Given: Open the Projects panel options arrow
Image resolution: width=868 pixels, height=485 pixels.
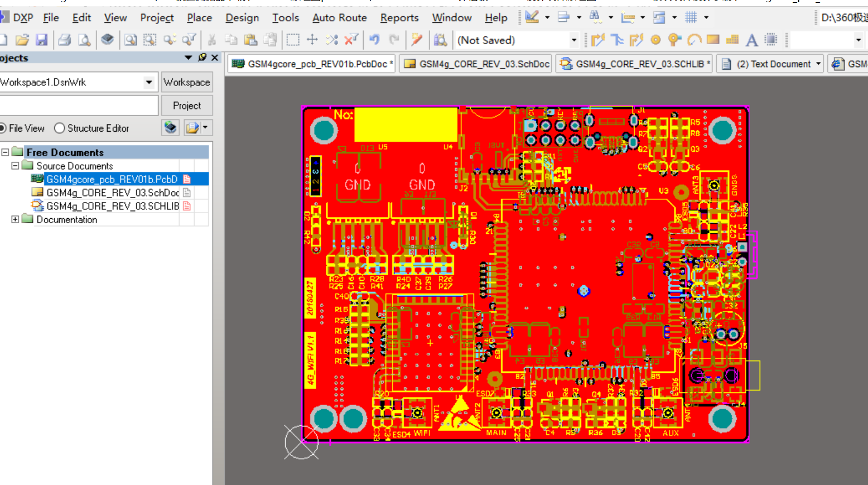Looking at the screenshot, I should [188, 57].
